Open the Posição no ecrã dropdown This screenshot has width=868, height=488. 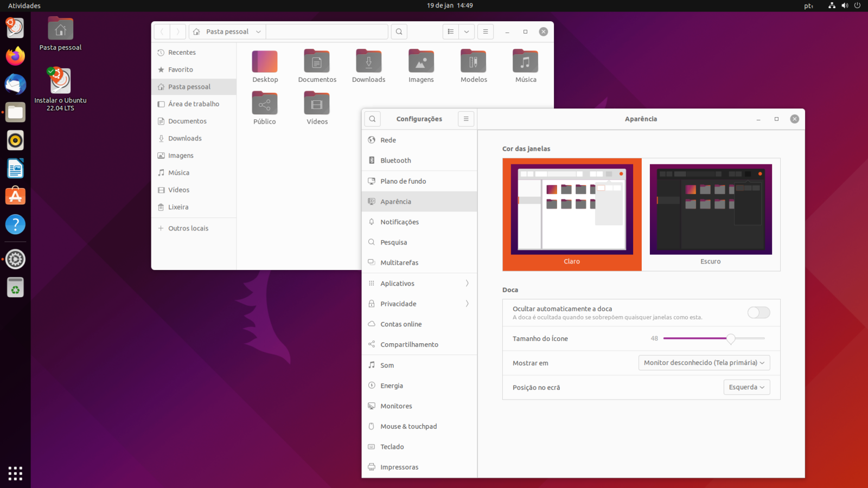tap(746, 387)
